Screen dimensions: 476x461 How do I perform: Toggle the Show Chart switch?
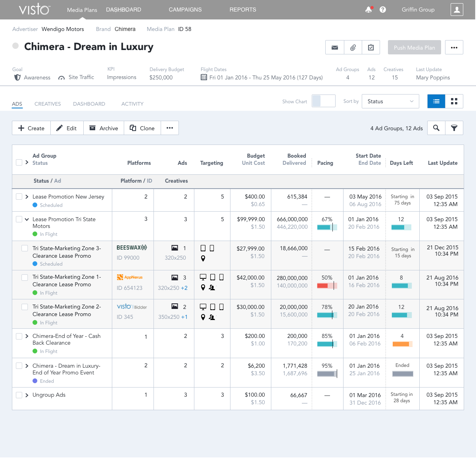point(323,101)
